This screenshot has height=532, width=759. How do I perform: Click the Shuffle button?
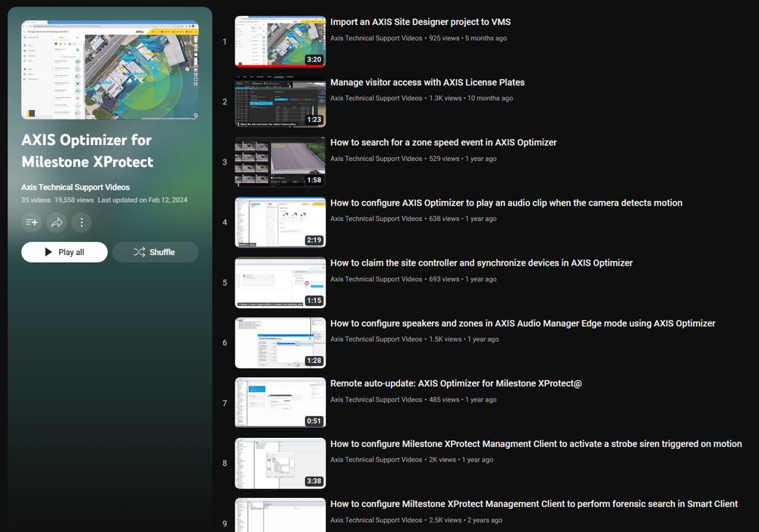[155, 252]
